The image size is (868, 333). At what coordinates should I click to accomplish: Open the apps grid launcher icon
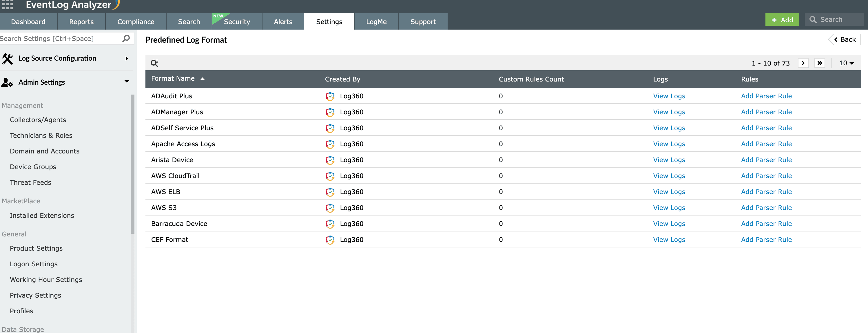point(8,5)
